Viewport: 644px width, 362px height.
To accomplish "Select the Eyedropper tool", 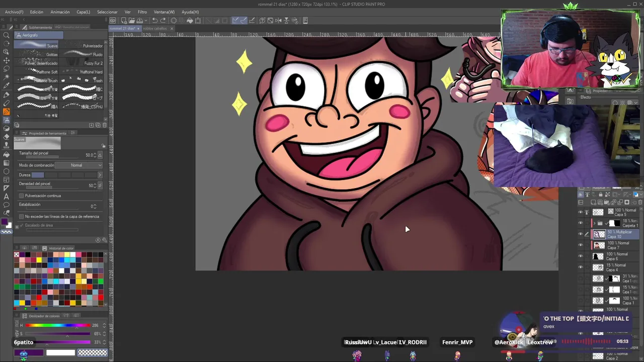I will point(7,86).
